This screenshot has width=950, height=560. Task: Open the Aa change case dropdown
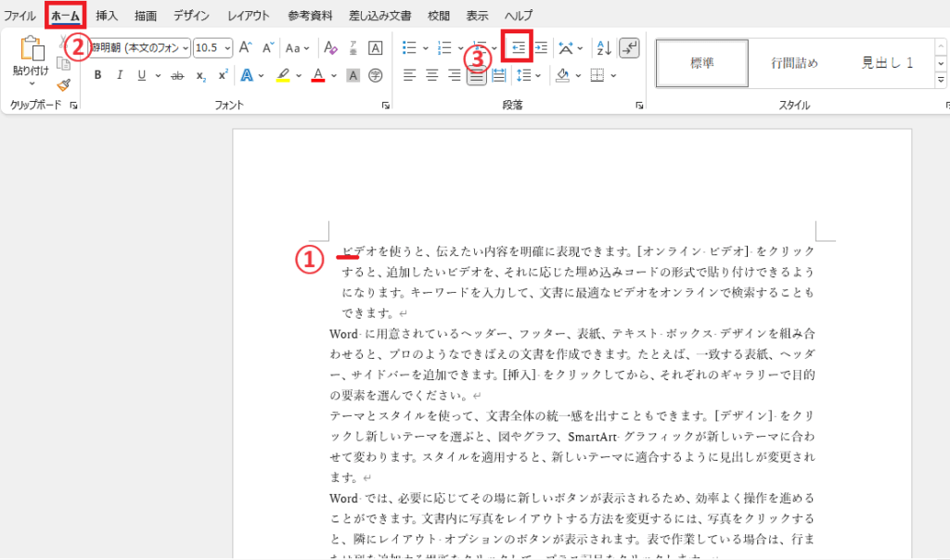(298, 48)
